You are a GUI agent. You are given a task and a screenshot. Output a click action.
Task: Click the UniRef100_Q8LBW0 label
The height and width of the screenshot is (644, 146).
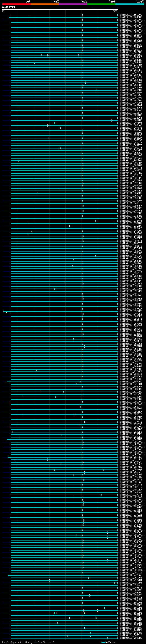[131, 52]
